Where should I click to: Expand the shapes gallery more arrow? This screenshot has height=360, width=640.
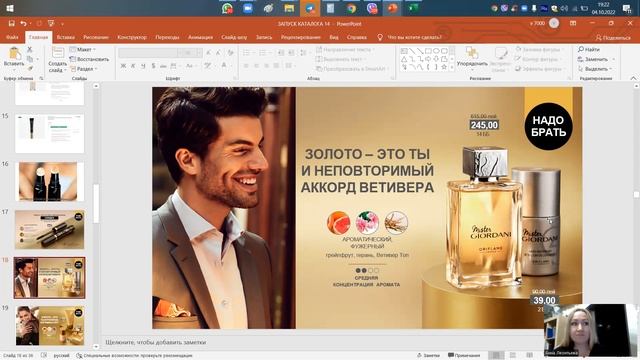pos(452,67)
